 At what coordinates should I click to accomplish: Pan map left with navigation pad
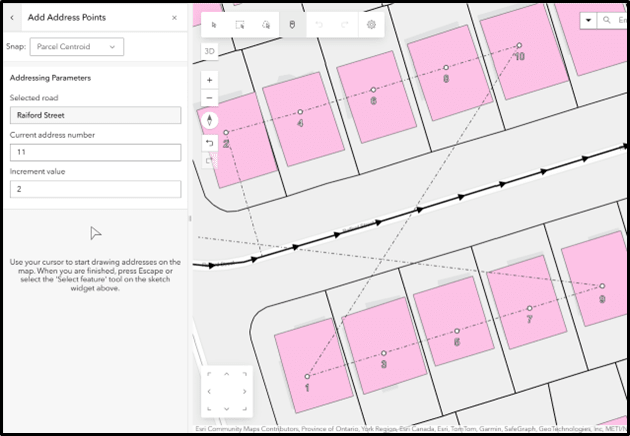pos(209,391)
